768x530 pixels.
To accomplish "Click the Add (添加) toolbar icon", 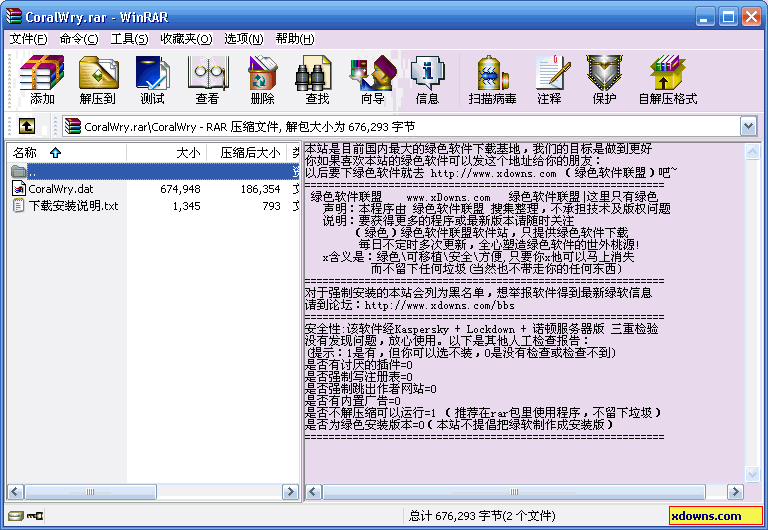I will pos(42,80).
